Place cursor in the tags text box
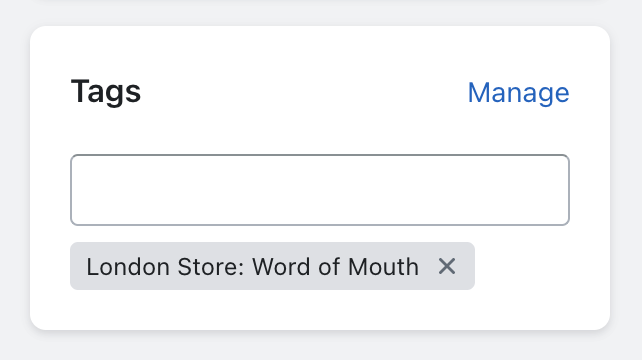642x360 pixels. (x=320, y=190)
